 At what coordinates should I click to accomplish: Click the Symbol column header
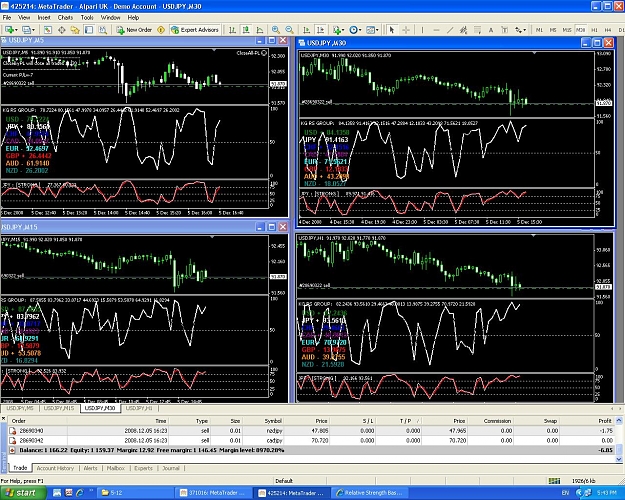pos(273,421)
